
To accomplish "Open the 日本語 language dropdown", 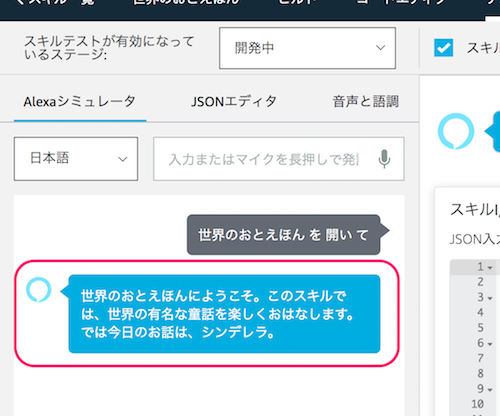I will (76, 159).
